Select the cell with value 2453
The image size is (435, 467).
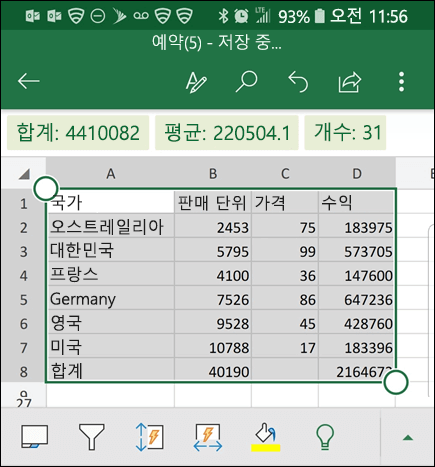tap(213, 226)
